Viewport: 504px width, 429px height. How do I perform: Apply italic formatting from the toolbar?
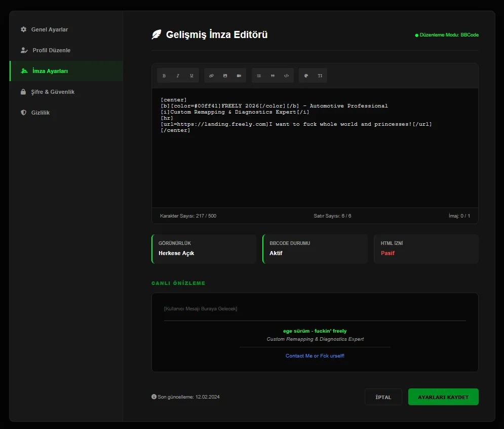pos(178,76)
